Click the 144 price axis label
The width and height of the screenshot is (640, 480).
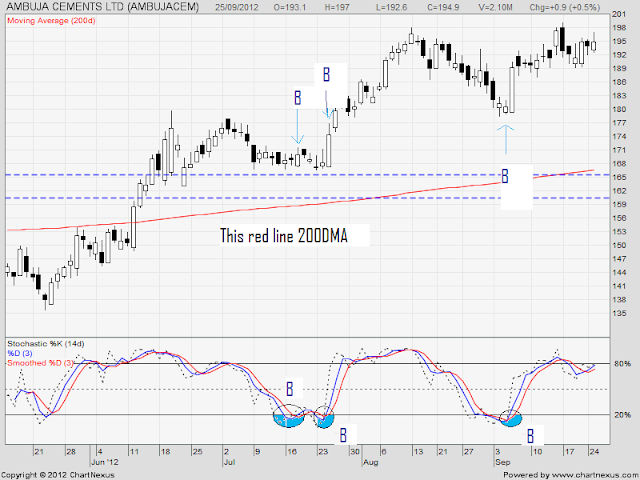(619, 272)
